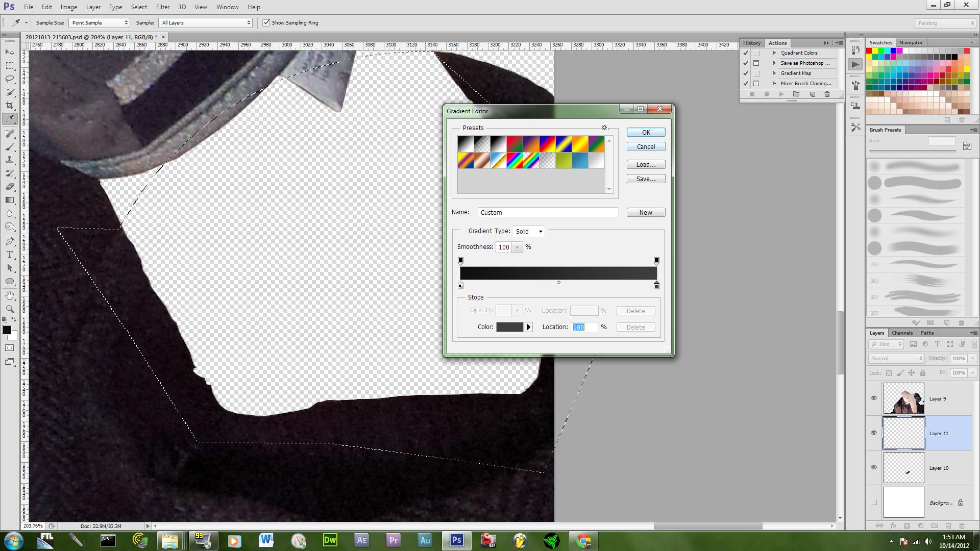Click the Play action icon in Actions panel
The width and height of the screenshot is (980, 551).
781,94
